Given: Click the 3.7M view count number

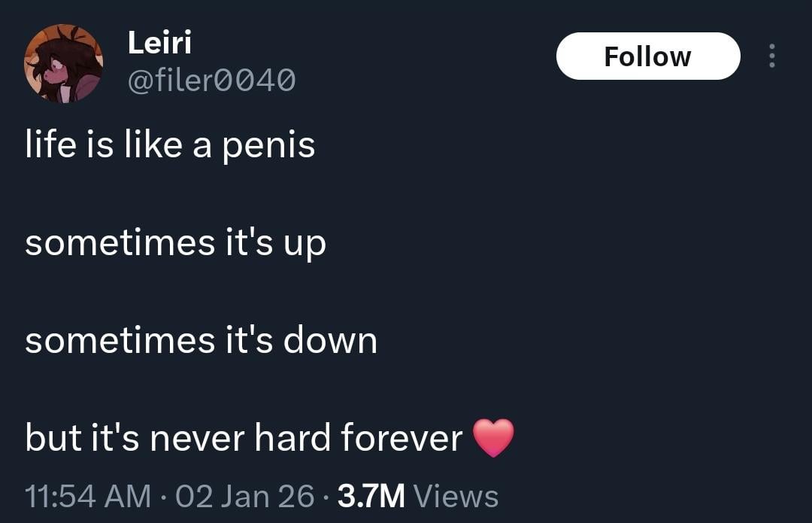Looking at the screenshot, I should [x=371, y=496].
